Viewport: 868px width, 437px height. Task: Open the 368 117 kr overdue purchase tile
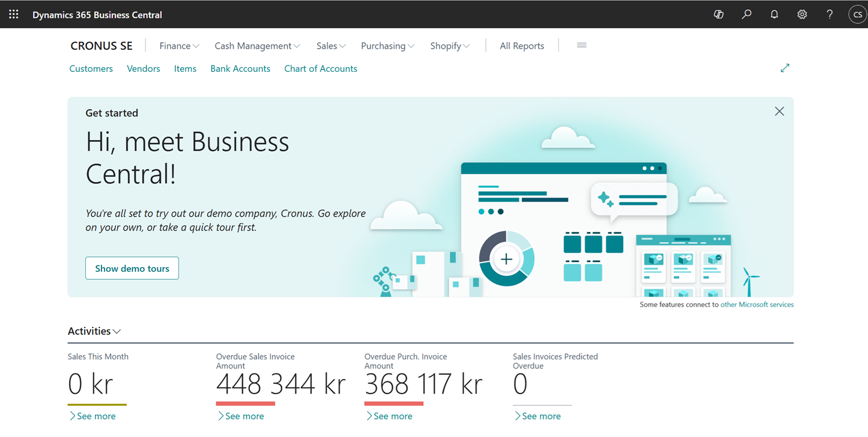[423, 384]
